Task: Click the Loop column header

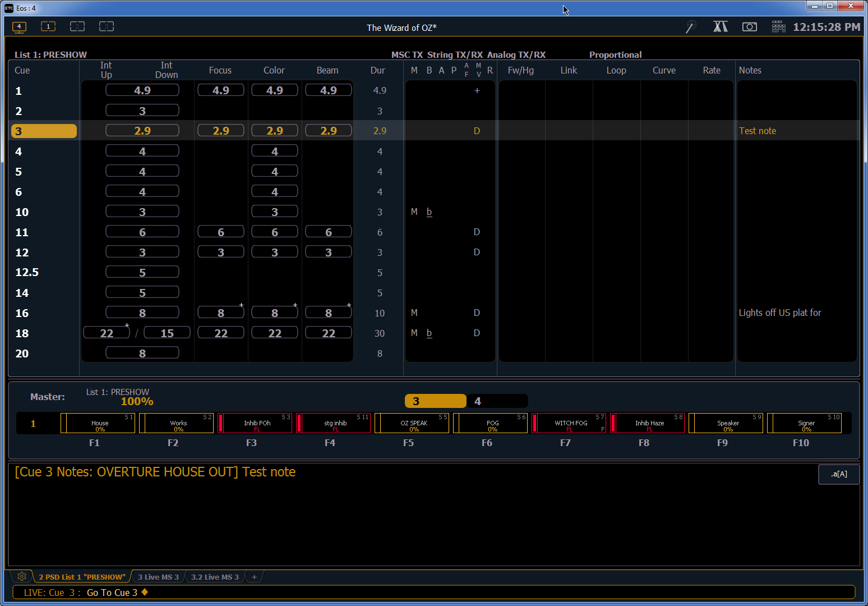Action: point(616,70)
